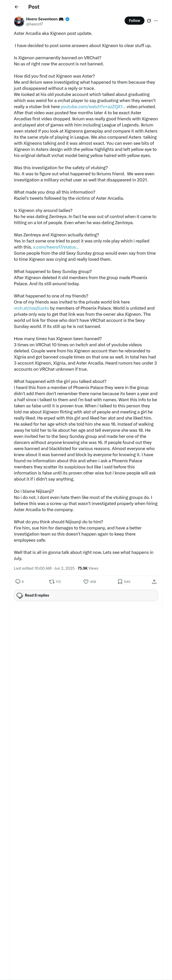The image size is (172, 980).
Task: Open the x.com/heero17 status link
Action: (56, 247)
